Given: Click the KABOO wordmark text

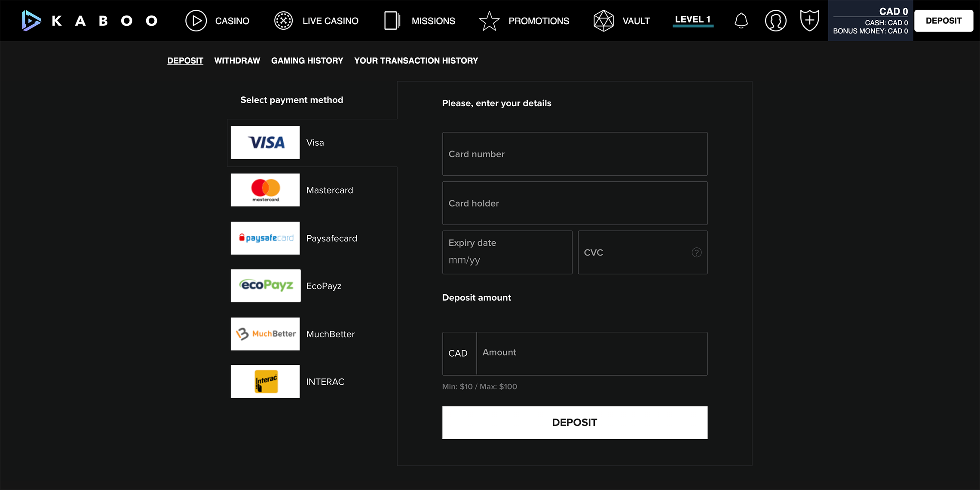Looking at the screenshot, I should pyautogui.click(x=105, y=21).
